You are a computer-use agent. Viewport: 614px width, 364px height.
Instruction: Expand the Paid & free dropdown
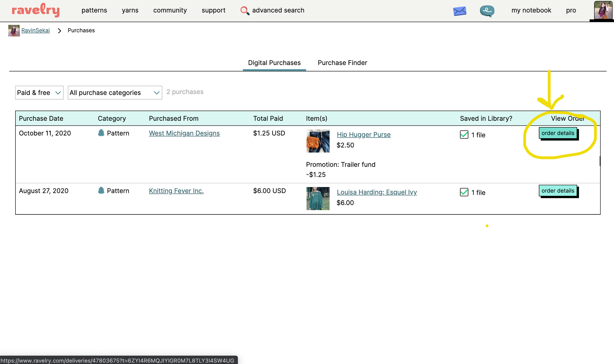[39, 93]
